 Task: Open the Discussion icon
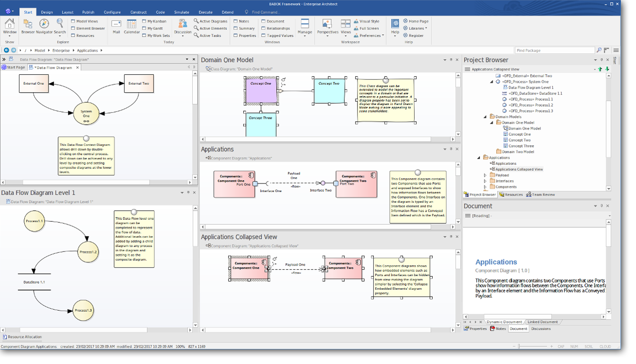(183, 24)
